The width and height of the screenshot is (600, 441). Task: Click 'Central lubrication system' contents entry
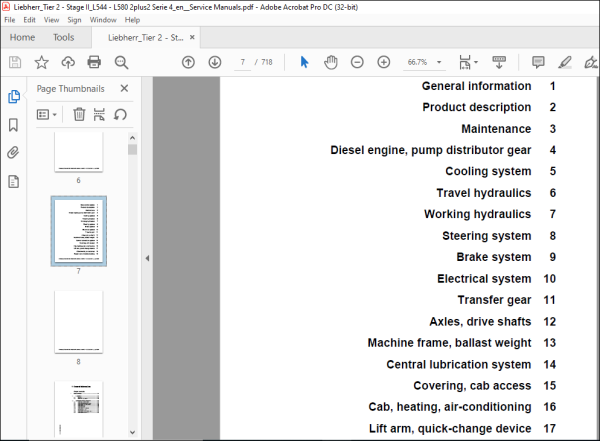pyautogui.click(x=459, y=364)
